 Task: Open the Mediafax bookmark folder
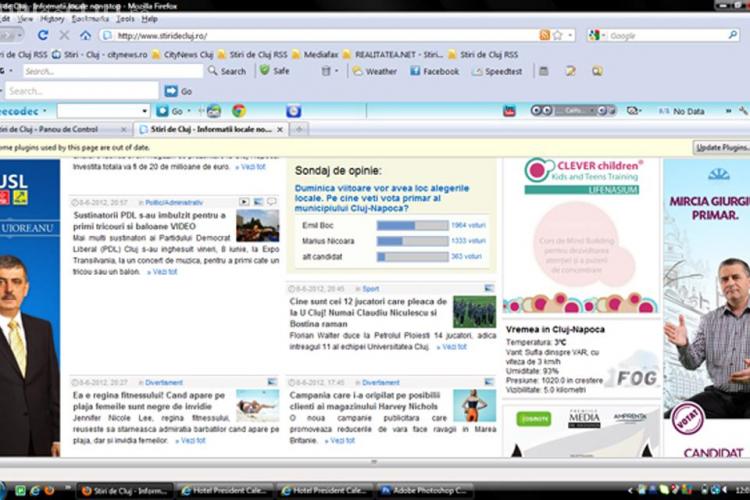[315, 55]
